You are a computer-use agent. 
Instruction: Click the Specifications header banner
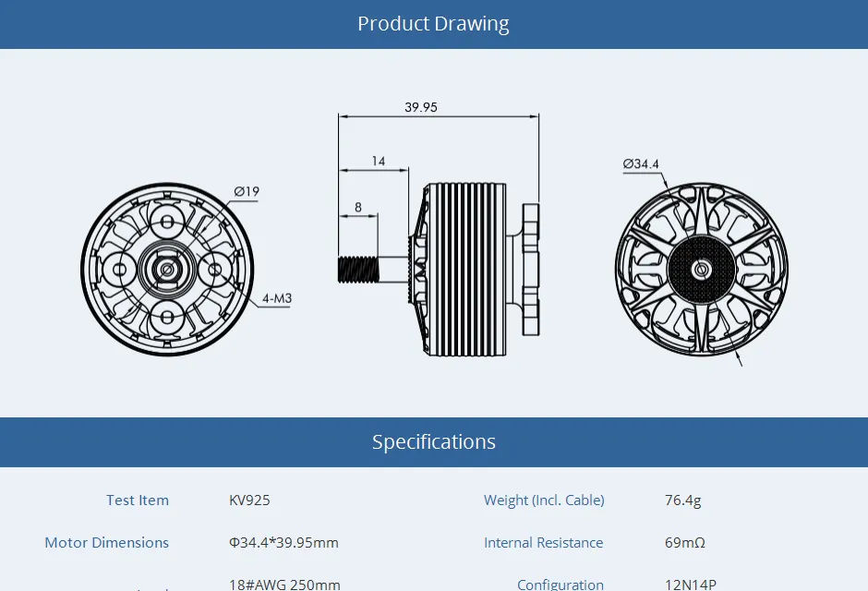tap(433, 441)
